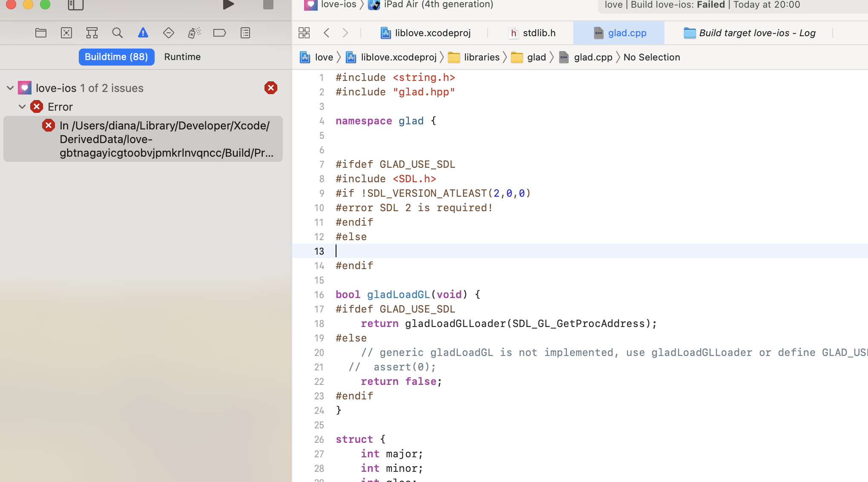Click the 'generic gladLoadGL' comment line
868x482 pixels.
click(613, 353)
